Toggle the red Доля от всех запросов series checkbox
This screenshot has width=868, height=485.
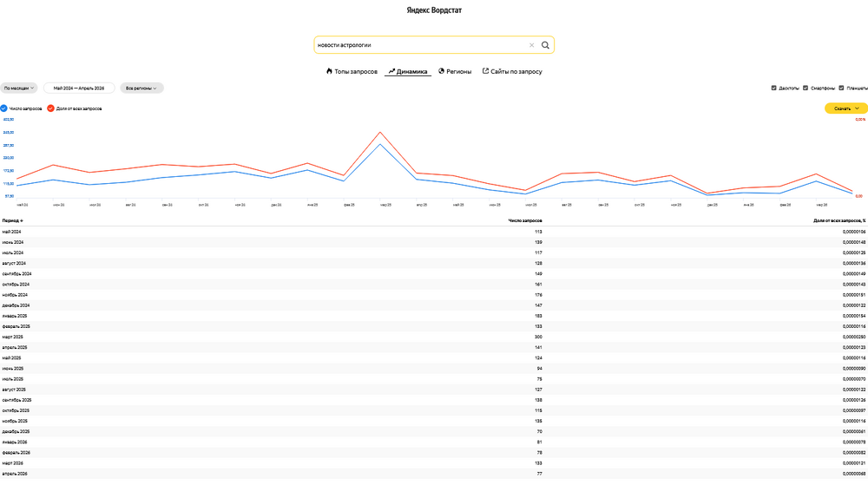pos(50,108)
